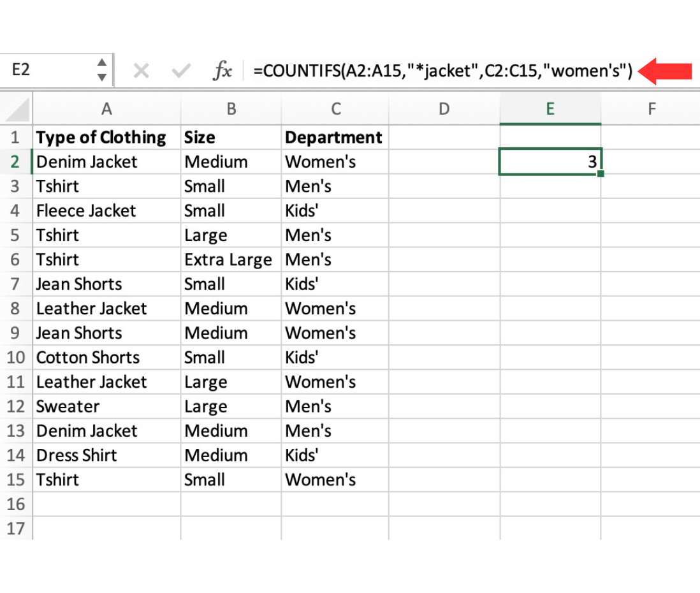Image resolution: width=700 pixels, height=593 pixels.
Task: Click the 'Department' header cell
Action: pyautogui.click(x=335, y=138)
